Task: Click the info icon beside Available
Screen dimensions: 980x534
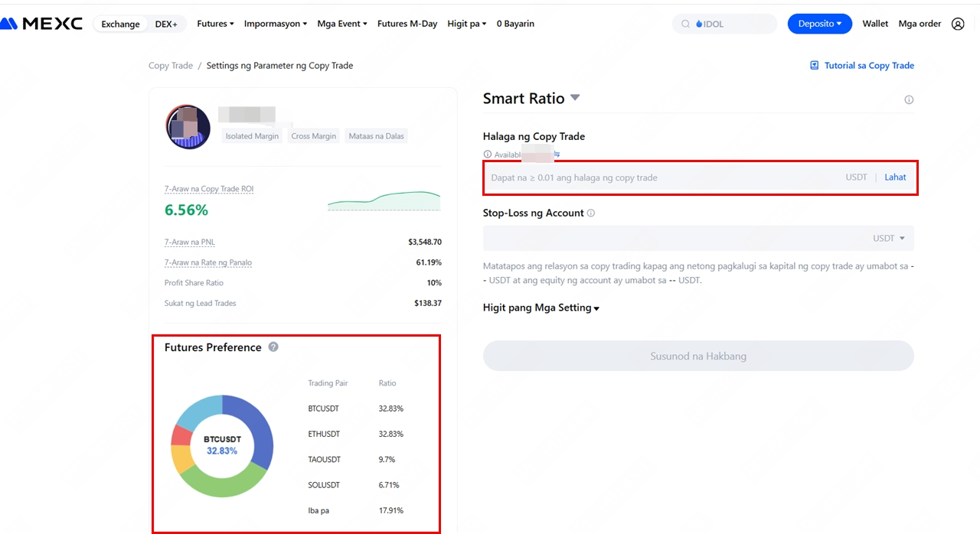Action: (x=488, y=155)
